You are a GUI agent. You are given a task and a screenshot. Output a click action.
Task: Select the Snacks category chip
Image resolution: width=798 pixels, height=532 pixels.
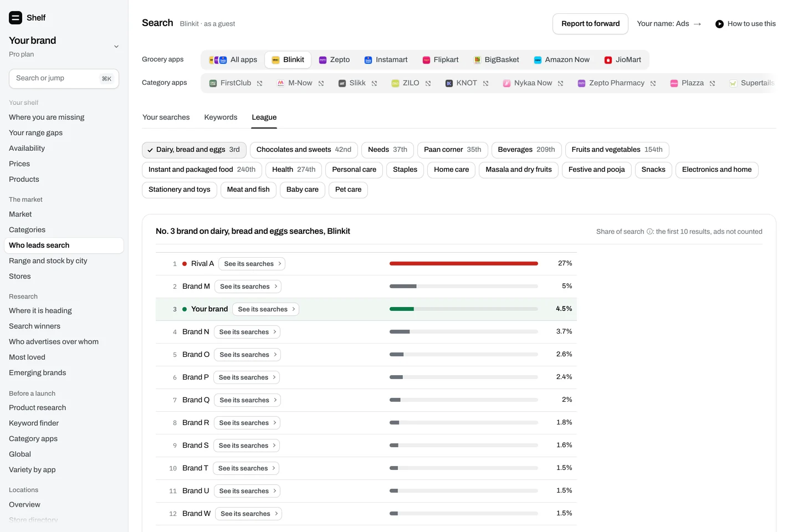click(653, 170)
